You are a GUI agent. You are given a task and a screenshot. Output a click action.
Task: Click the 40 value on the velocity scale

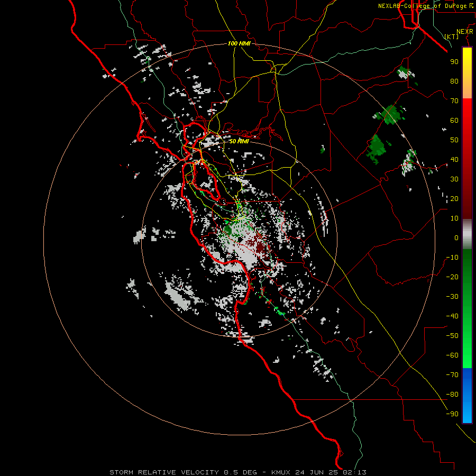coord(454,160)
